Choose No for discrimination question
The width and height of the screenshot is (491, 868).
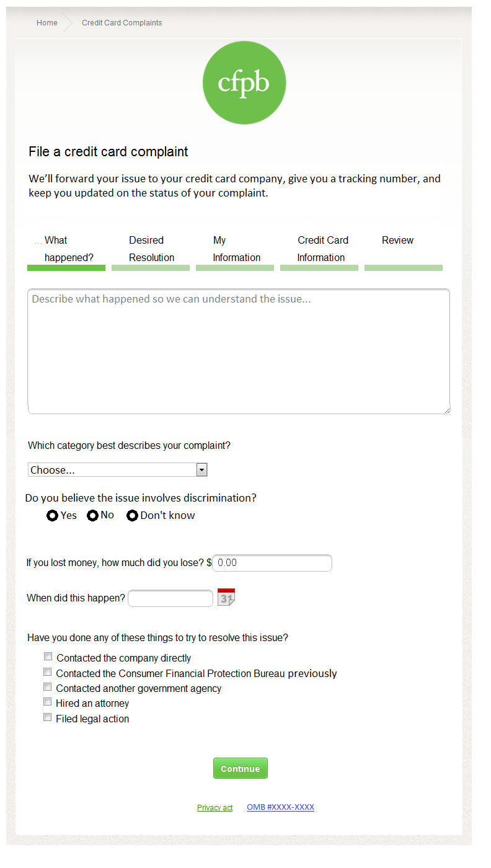coord(92,516)
